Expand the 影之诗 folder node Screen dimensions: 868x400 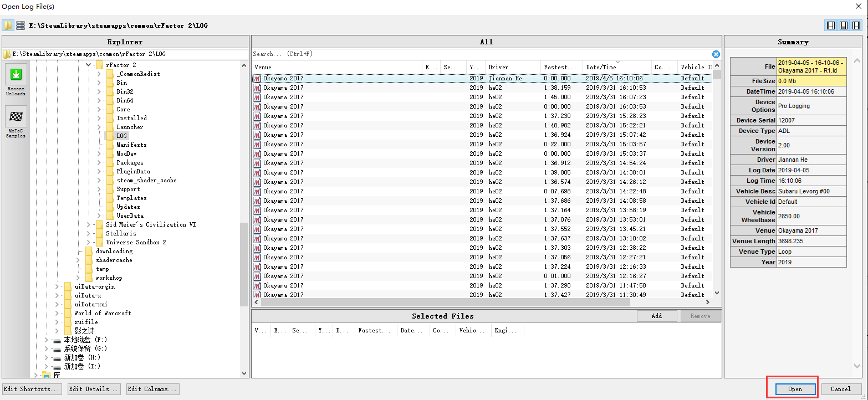pos(57,331)
